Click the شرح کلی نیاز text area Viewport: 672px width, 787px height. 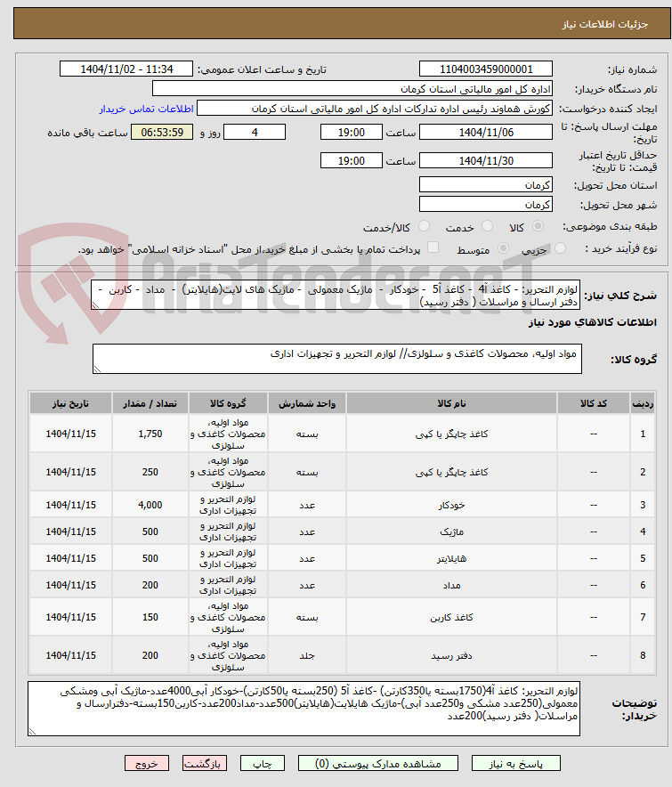336,296
